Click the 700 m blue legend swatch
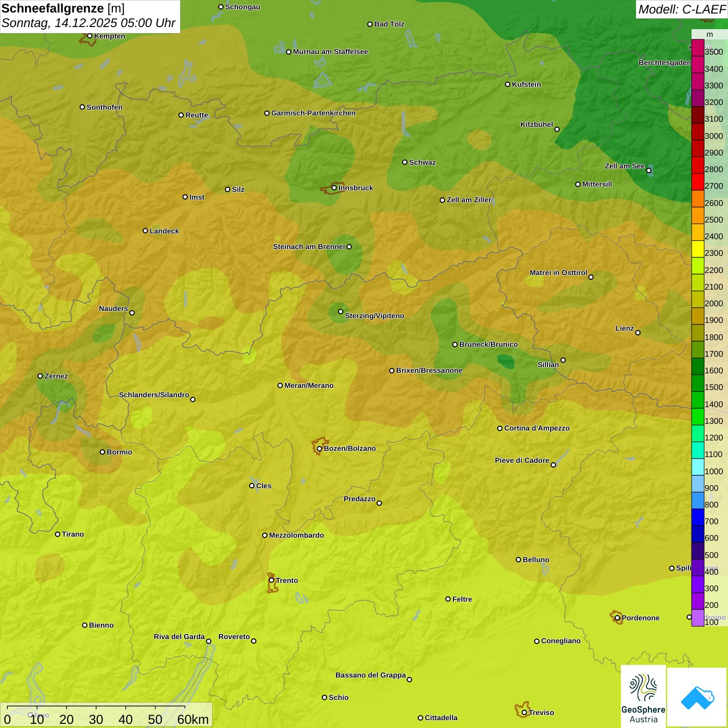The image size is (728, 728). tap(698, 517)
